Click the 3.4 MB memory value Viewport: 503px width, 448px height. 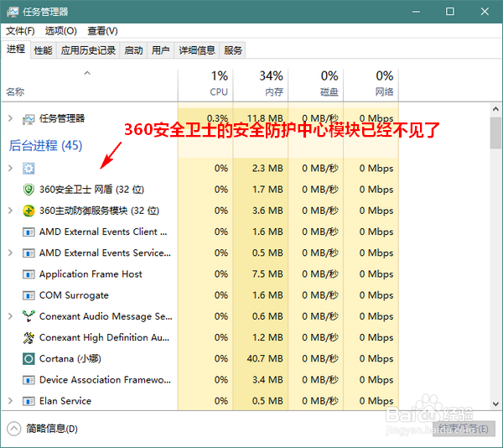(x=267, y=380)
